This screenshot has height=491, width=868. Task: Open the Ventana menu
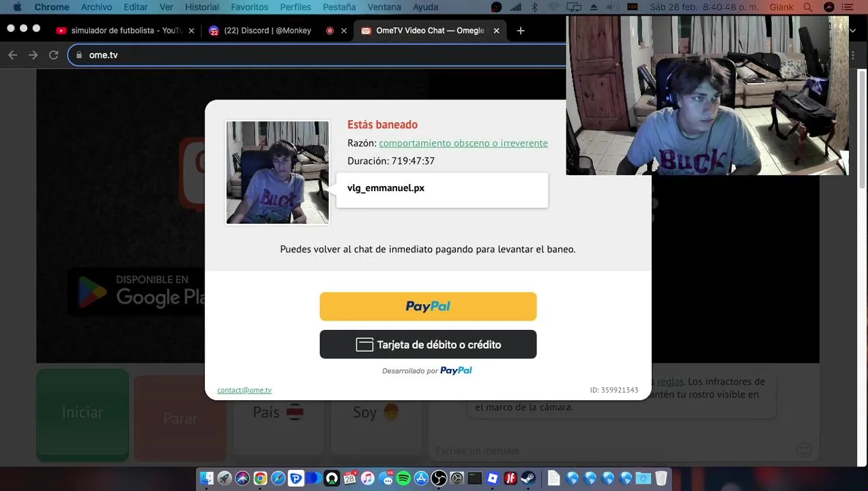click(384, 7)
